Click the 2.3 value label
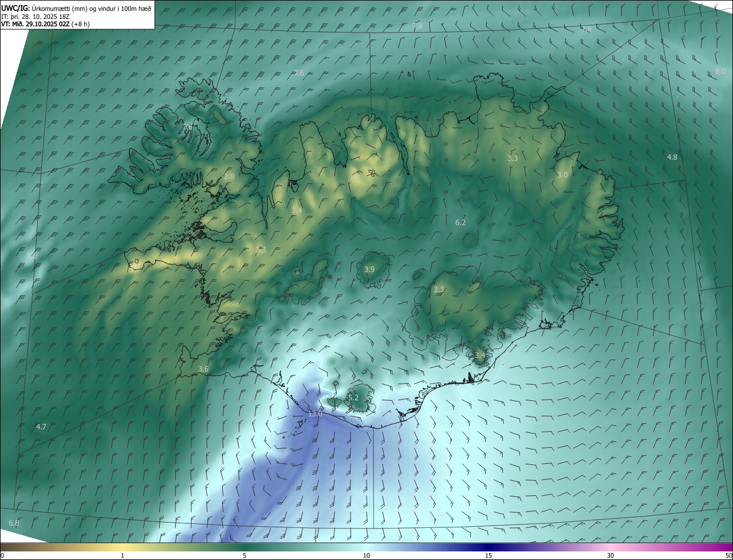This screenshot has width=733, height=560. coord(261,250)
